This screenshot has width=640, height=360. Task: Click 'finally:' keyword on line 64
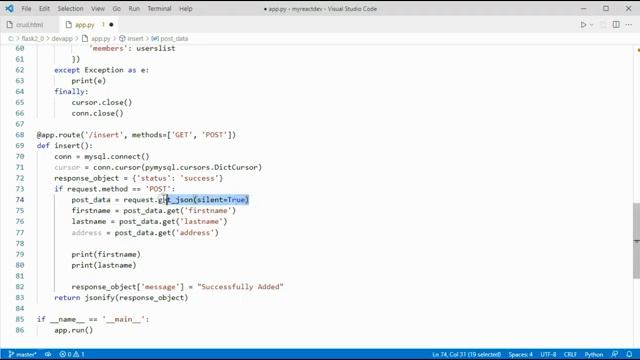point(71,92)
